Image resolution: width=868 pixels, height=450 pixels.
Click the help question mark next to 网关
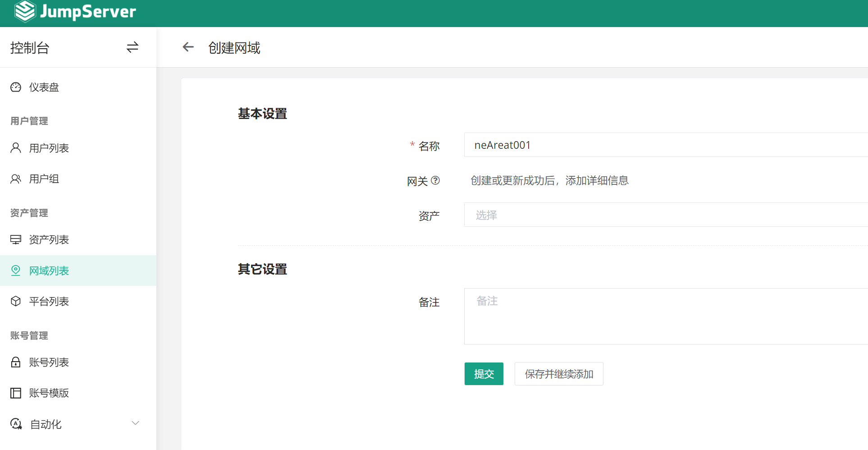(x=435, y=180)
